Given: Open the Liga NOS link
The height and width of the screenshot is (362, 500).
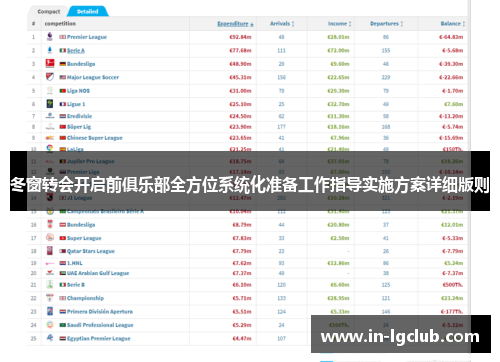Looking at the screenshot, I should (78, 91).
